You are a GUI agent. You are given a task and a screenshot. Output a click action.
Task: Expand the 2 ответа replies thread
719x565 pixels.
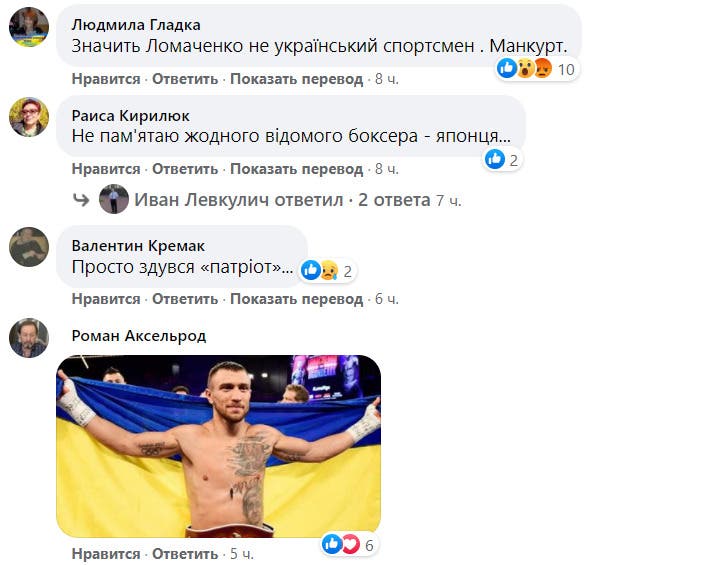[394, 200]
